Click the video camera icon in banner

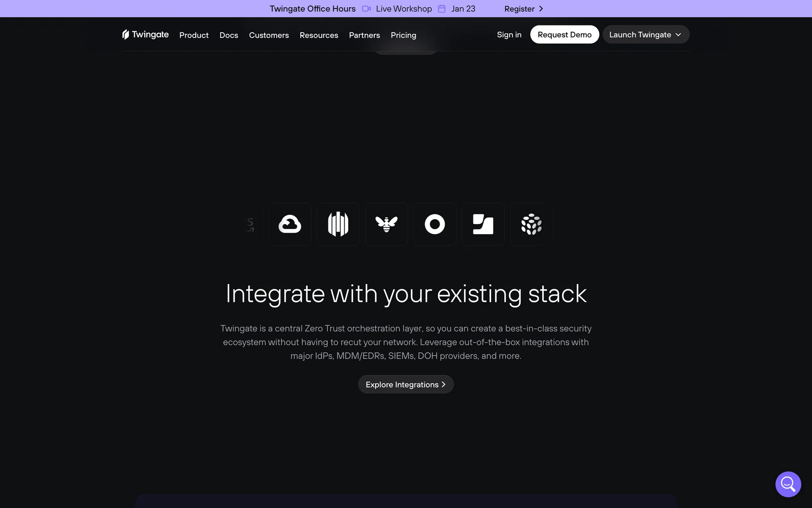point(366,9)
